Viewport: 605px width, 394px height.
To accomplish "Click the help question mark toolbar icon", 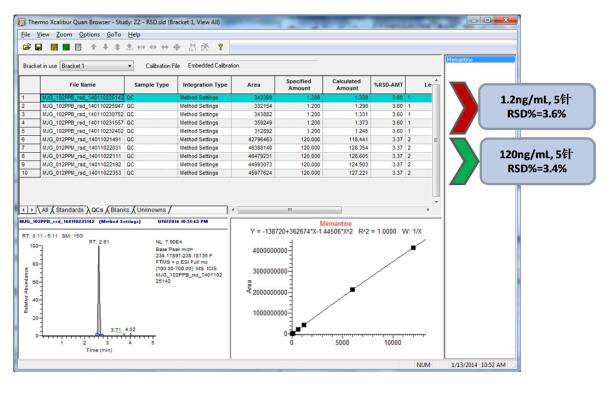I will tap(220, 47).
